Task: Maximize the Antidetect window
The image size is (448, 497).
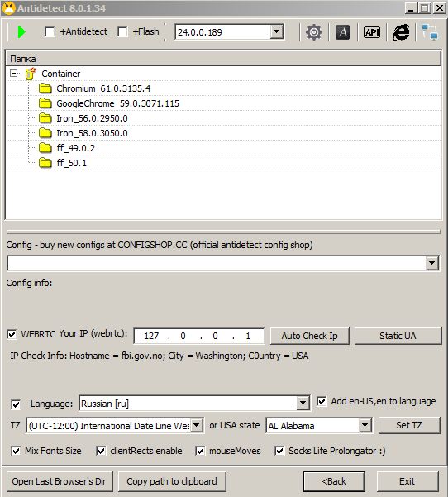Action: tap(425, 8)
